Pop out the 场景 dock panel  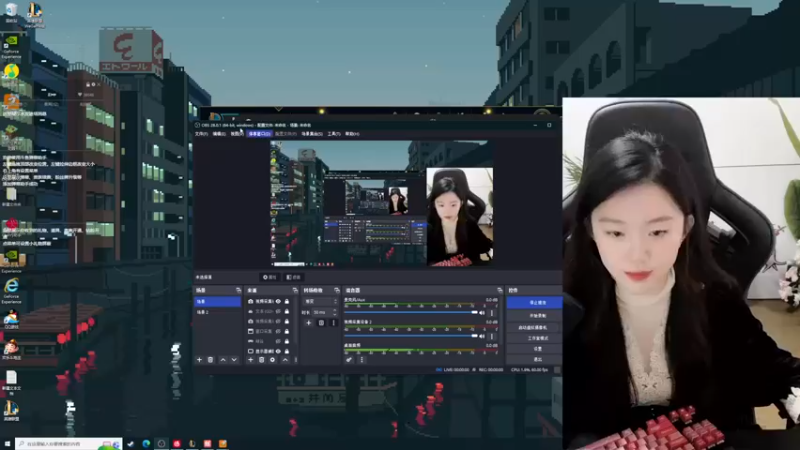coord(238,290)
